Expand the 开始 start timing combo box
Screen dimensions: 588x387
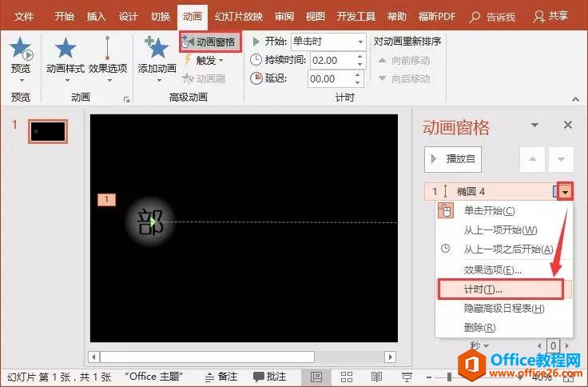pyautogui.click(x=361, y=42)
